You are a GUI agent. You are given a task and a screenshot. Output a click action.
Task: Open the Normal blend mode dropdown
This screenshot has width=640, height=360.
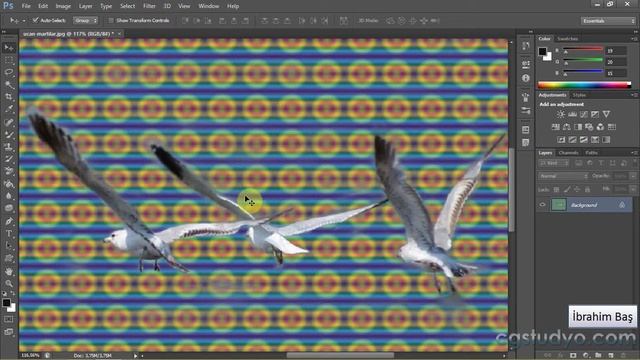click(563, 176)
